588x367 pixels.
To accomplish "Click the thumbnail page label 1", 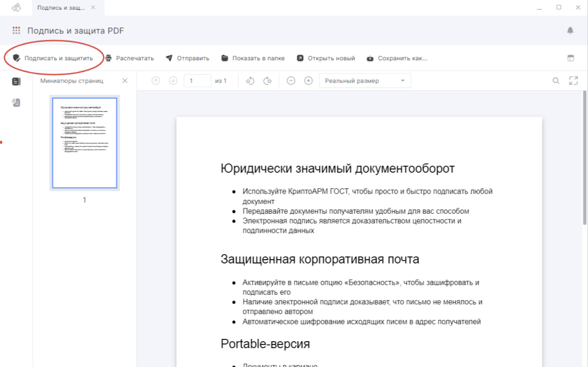I will pos(84,200).
